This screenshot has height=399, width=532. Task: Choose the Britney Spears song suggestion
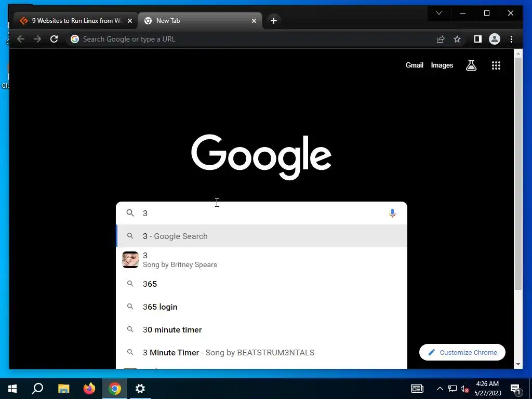tap(261, 260)
